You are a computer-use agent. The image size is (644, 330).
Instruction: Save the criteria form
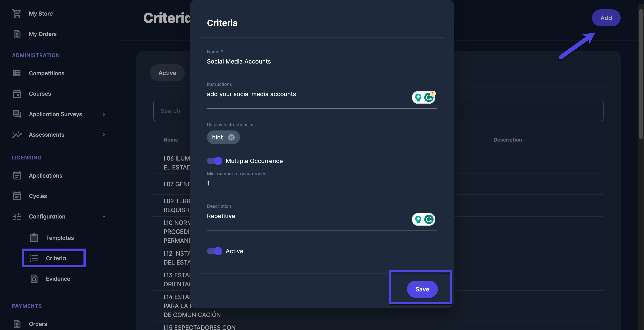point(422,289)
